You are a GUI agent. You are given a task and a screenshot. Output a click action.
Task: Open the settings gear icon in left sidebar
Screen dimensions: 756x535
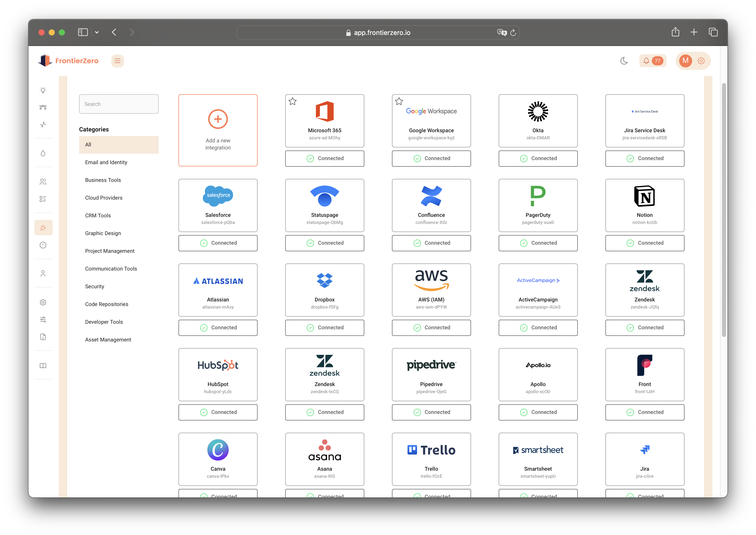[x=43, y=302]
